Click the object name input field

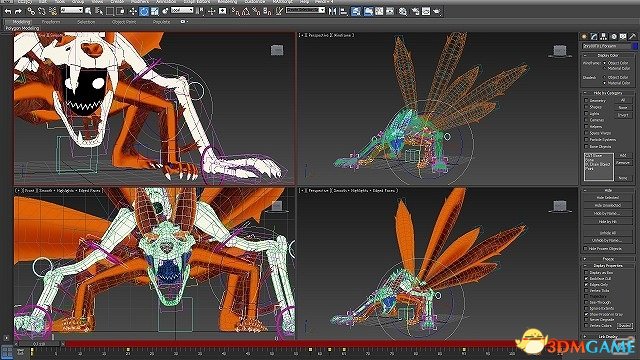coord(607,46)
